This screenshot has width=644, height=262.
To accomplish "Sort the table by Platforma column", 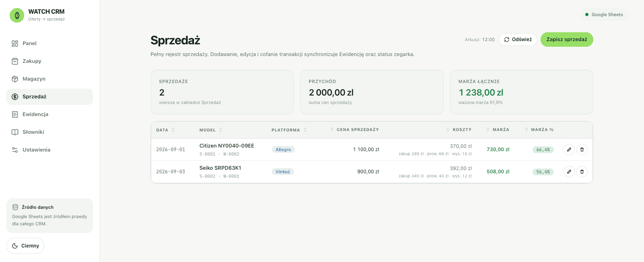I will tap(289, 130).
